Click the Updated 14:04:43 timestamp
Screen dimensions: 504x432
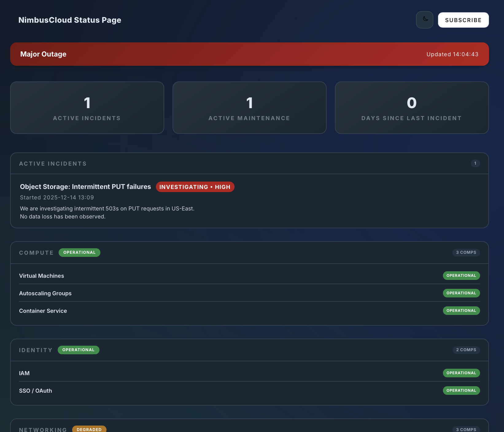(x=452, y=54)
